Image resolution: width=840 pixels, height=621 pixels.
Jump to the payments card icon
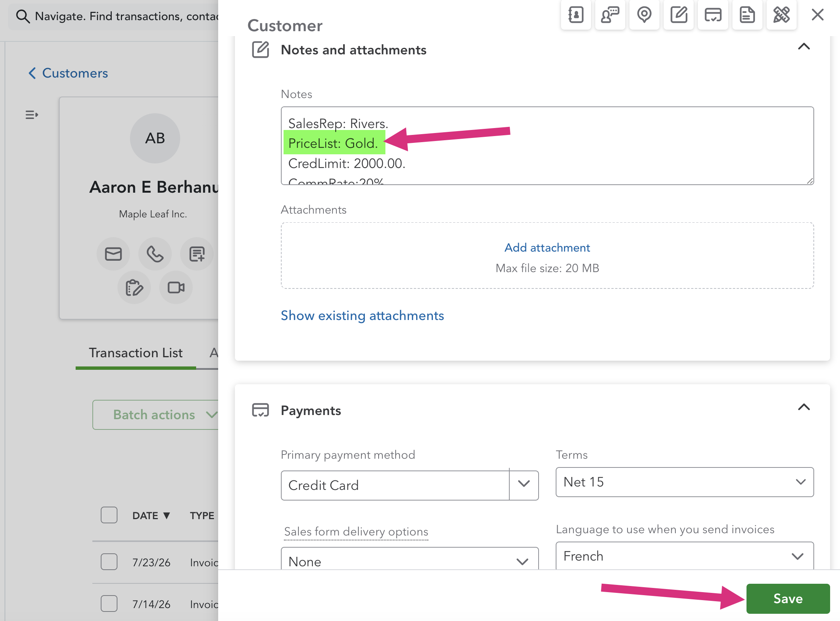coord(713,15)
